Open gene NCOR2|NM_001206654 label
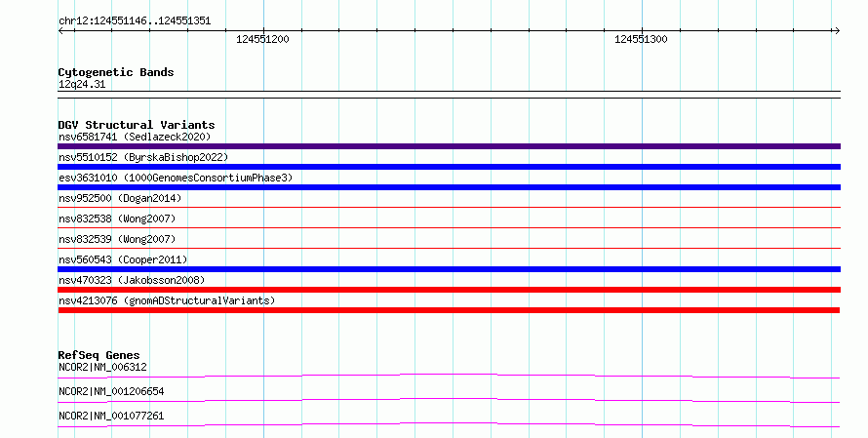Image resolution: width=868 pixels, height=438 pixels. [111, 391]
